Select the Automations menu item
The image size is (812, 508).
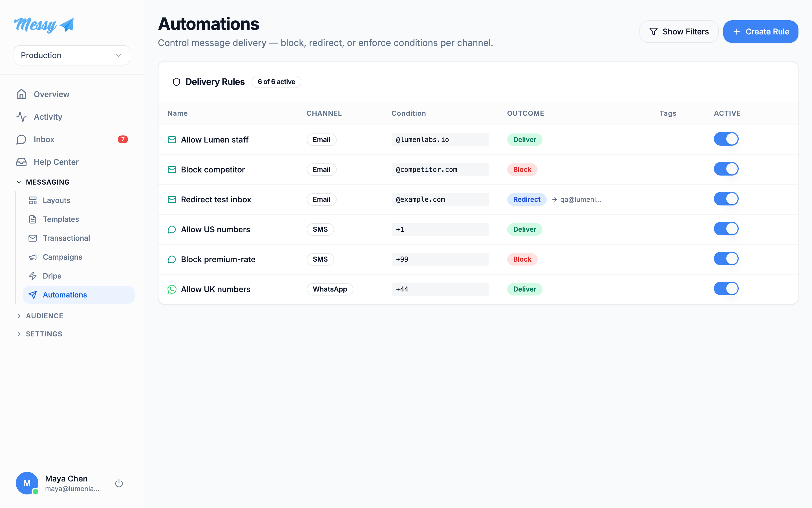[x=78, y=295]
